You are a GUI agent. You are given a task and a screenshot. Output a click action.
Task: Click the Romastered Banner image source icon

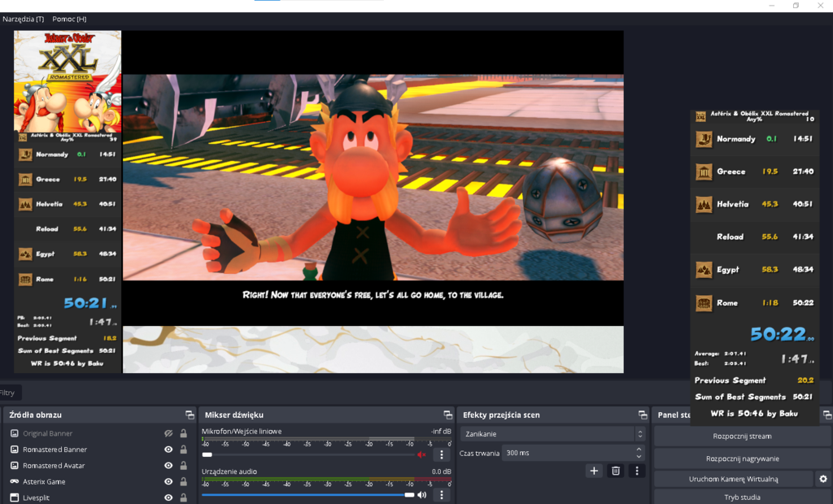(15, 450)
